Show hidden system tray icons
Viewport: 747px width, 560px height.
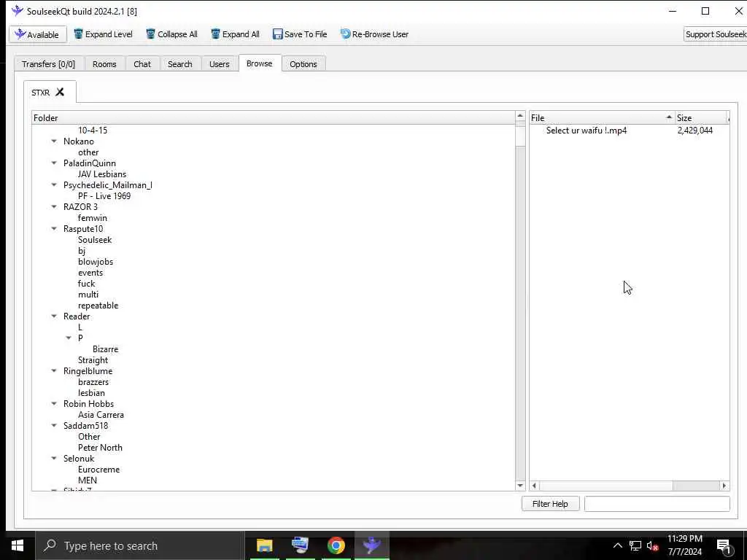click(617, 545)
